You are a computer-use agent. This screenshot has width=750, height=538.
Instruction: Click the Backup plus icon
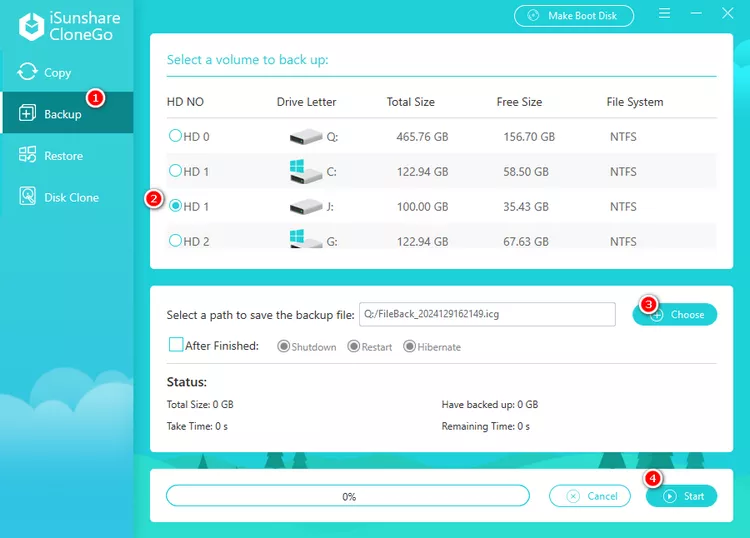click(x=27, y=113)
